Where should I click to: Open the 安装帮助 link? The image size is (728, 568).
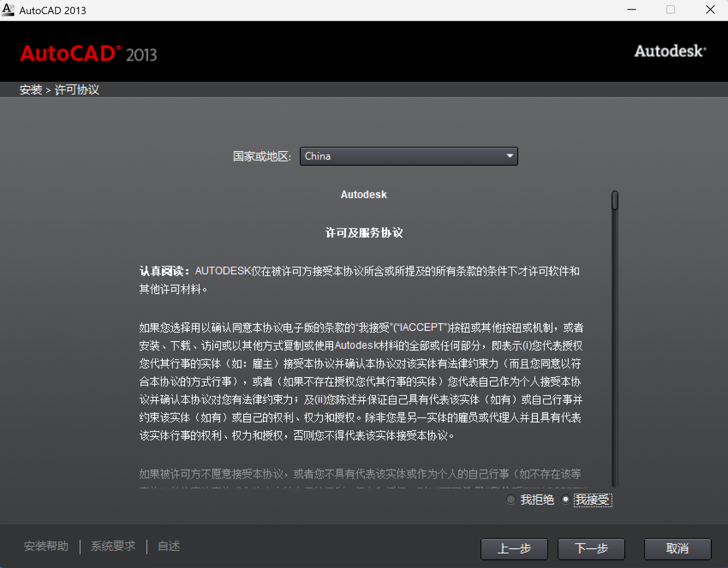click(x=45, y=546)
